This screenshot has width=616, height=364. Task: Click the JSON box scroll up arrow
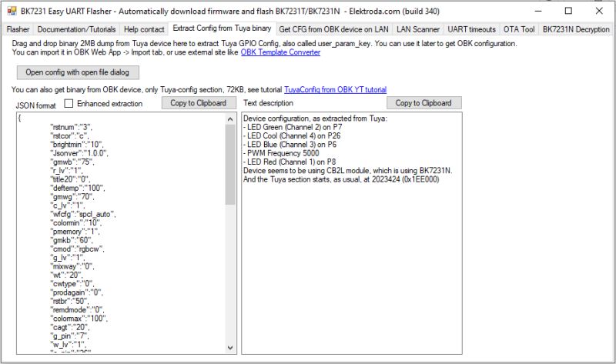pyautogui.click(x=230, y=119)
